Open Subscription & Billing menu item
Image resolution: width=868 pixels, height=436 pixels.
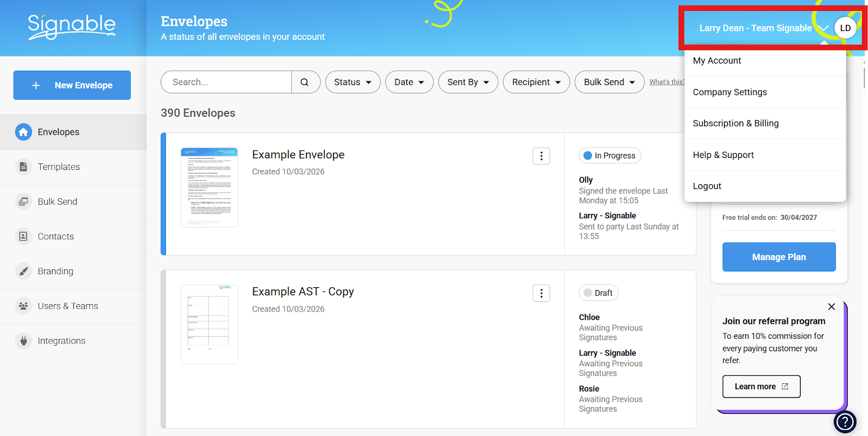coord(765,123)
